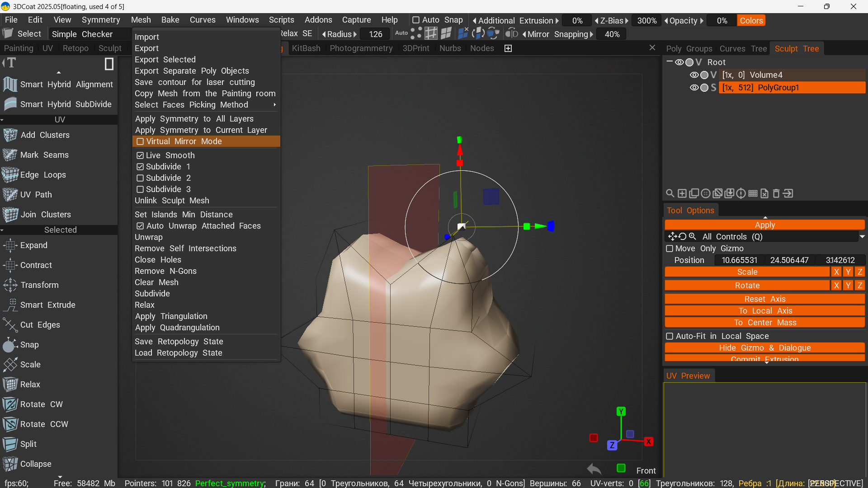Image resolution: width=868 pixels, height=488 pixels.
Task: Choose the Cut Edges tool
Action: pos(40,325)
